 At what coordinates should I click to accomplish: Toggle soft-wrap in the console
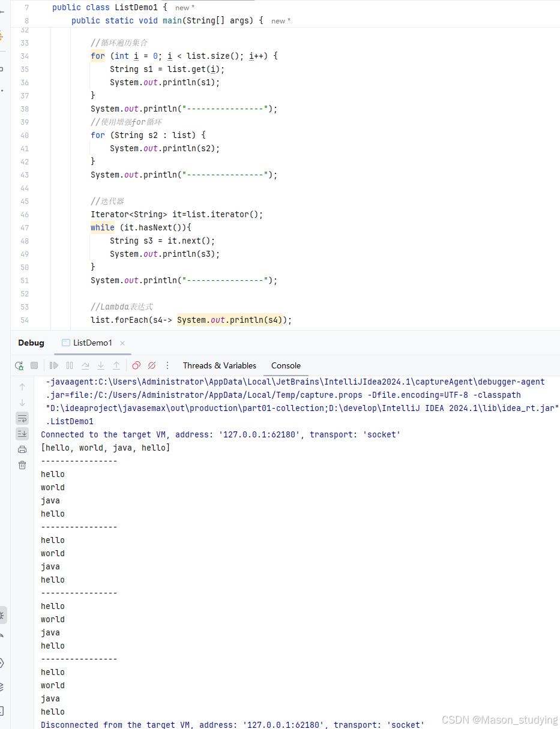click(x=22, y=418)
